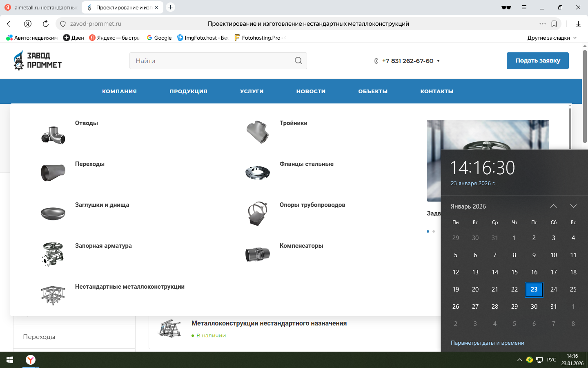Open the УСЛУГИ menu item
Viewport: 588px width, 368px height.
click(252, 91)
